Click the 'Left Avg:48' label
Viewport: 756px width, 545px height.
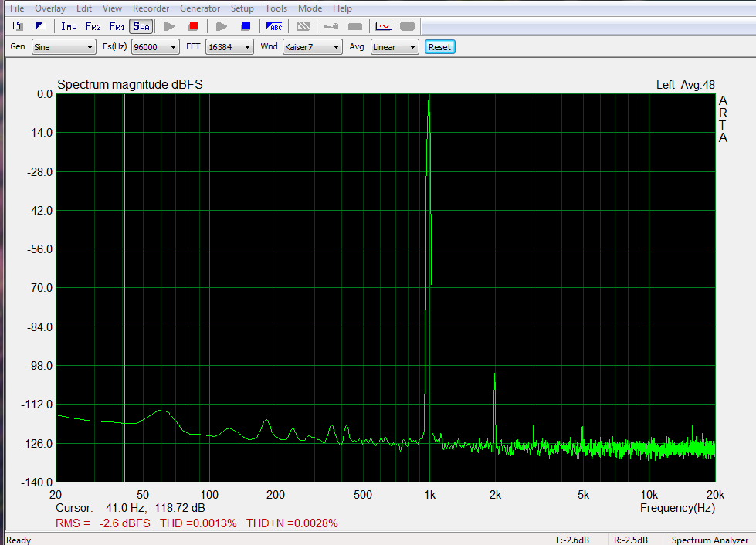pos(685,85)
